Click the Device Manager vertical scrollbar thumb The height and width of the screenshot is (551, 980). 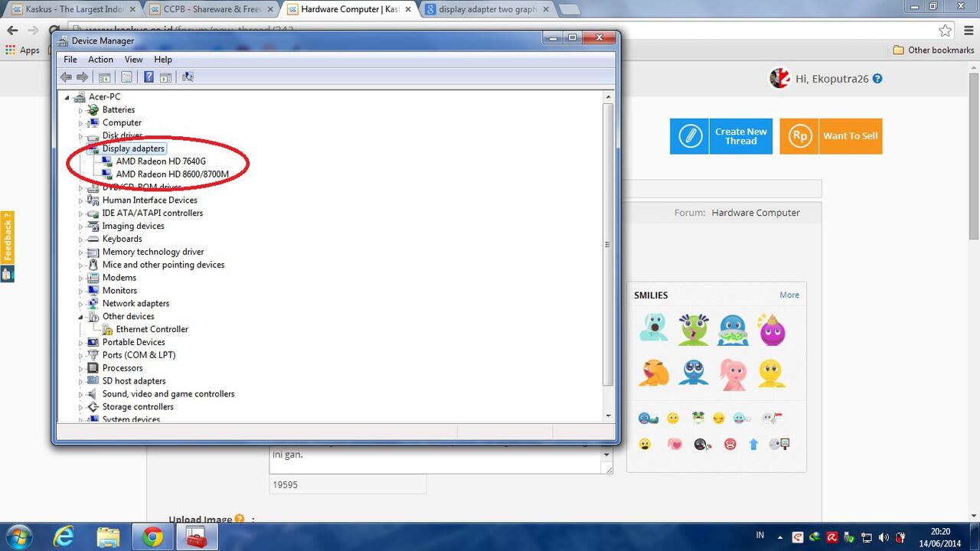pos(609,244)
